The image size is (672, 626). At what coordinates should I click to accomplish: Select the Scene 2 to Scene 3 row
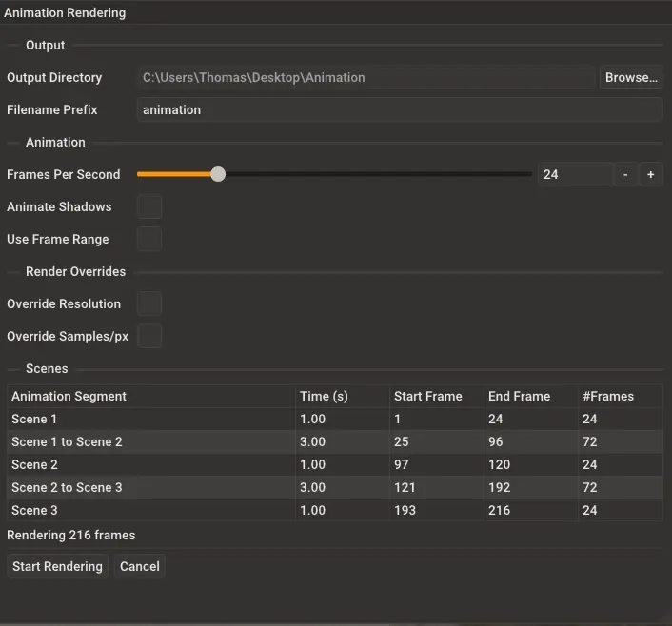tap(335, 488)
